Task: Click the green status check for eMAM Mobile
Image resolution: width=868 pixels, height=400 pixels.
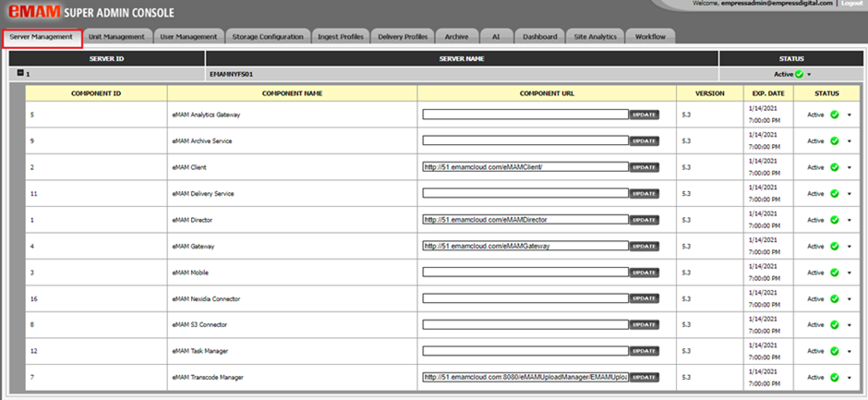Action: [834, 273]
